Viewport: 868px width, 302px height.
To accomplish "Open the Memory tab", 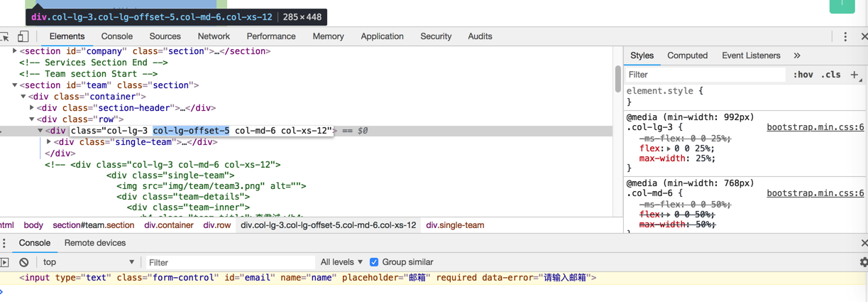I will (328, 36).
